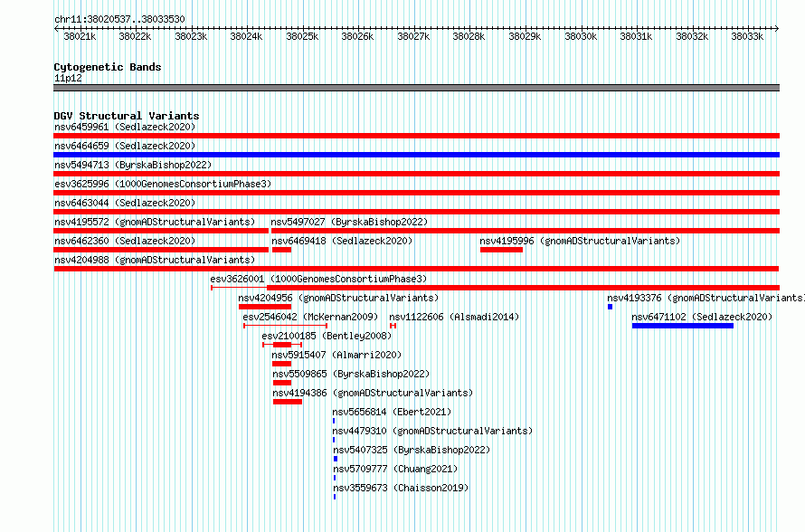Open the nsv6459961 (Sedlazeck2020) variant label
This screenshot has width=805, height=532.
[125, 127]
